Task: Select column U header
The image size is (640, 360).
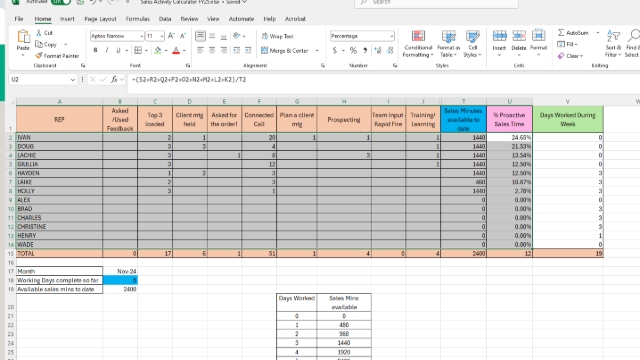Action: pos(509,101)
